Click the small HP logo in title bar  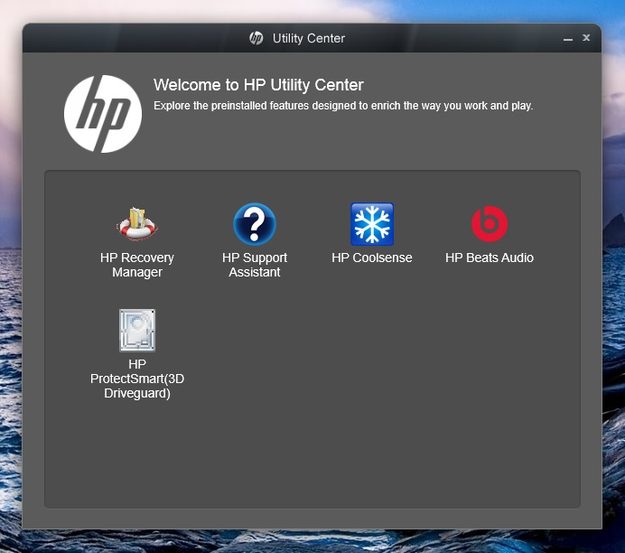coord(256,38)
